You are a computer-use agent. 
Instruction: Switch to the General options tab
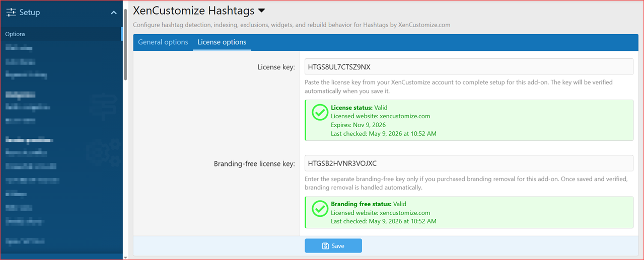[x=163, y=42]
